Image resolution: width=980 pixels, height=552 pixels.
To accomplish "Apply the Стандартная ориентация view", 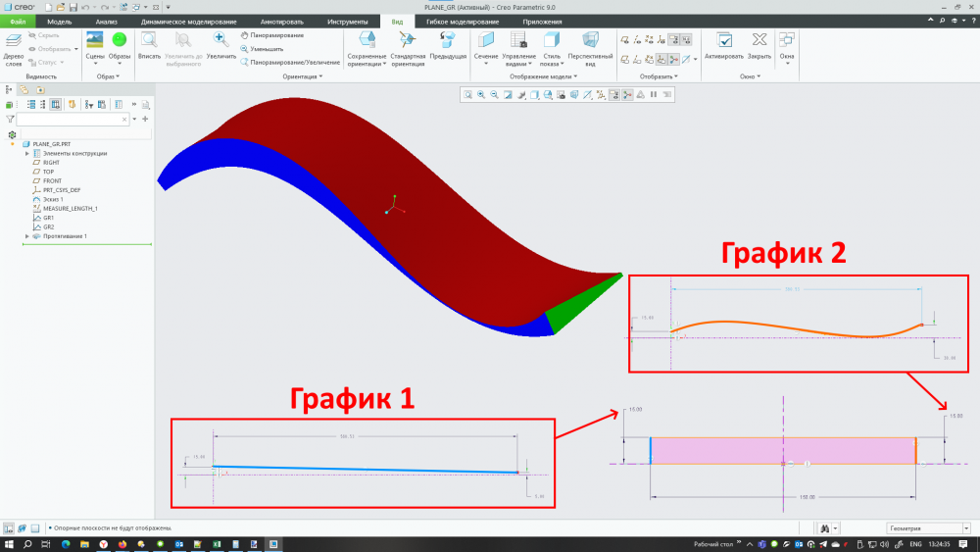I will click(x=408, y=49).
